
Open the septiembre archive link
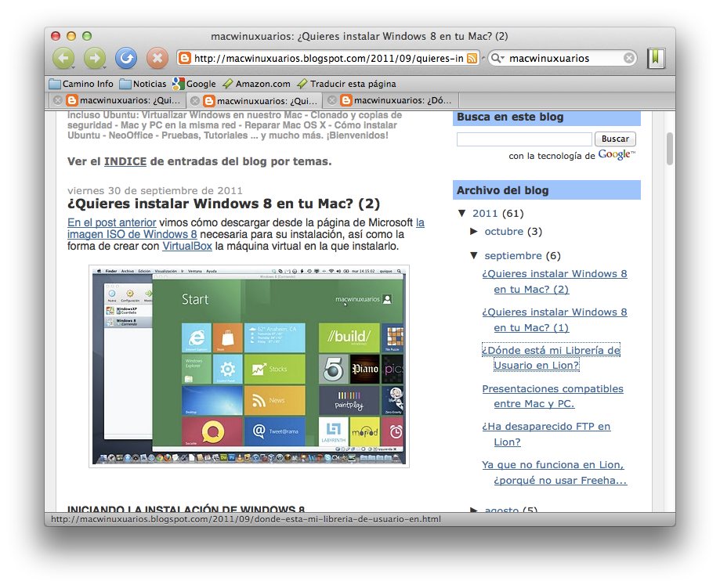coord(513,256)
